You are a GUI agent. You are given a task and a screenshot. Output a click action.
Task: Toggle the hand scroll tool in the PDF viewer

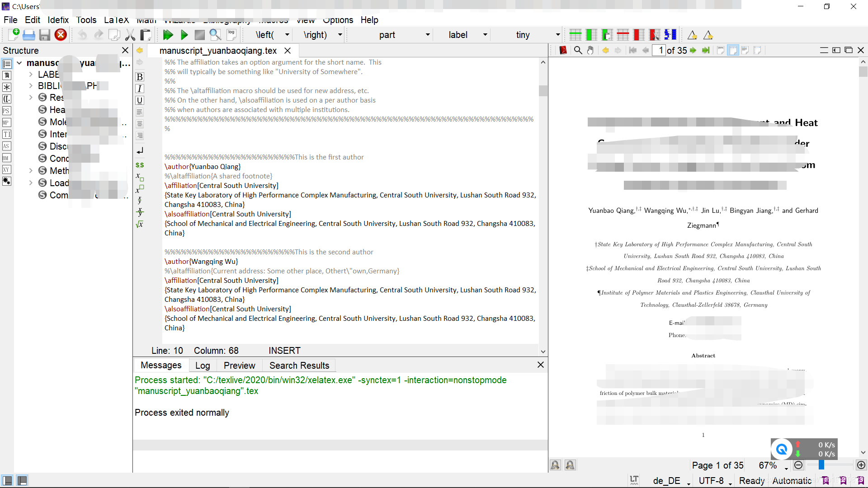[x=590, y=50]
